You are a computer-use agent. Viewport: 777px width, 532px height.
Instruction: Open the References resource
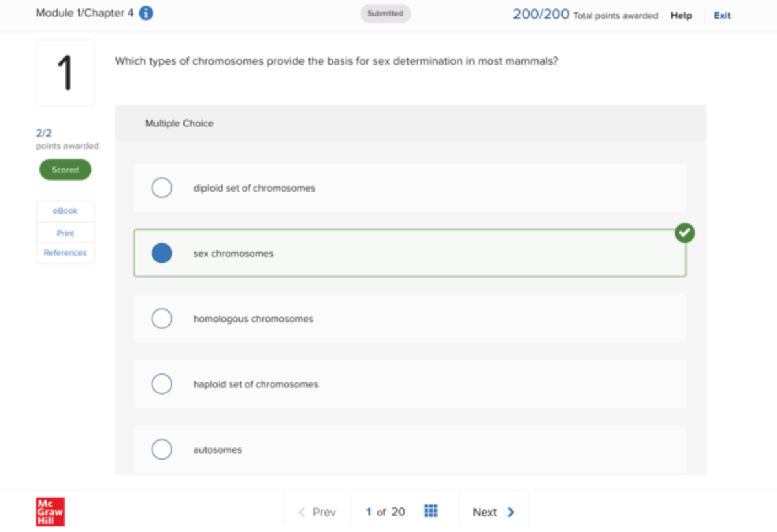pos(65,252)
